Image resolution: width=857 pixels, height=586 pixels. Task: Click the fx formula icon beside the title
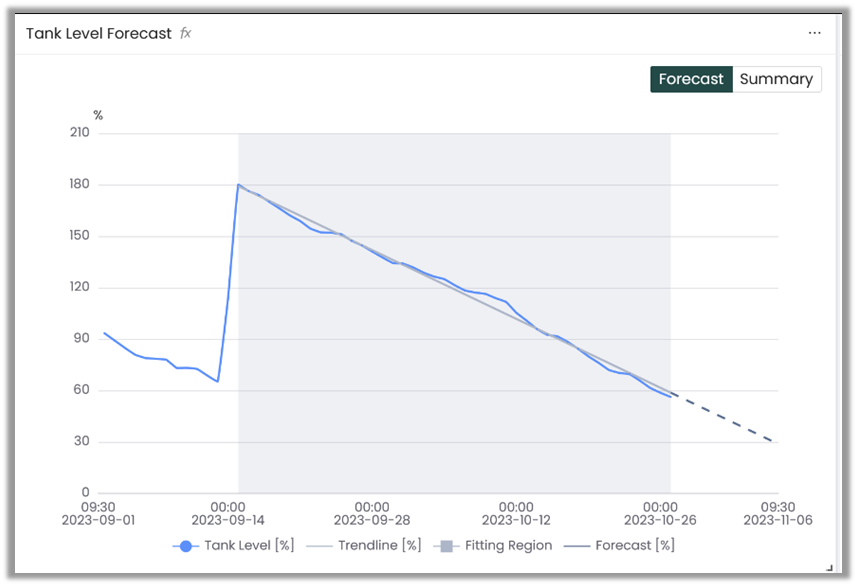(185, 33)
